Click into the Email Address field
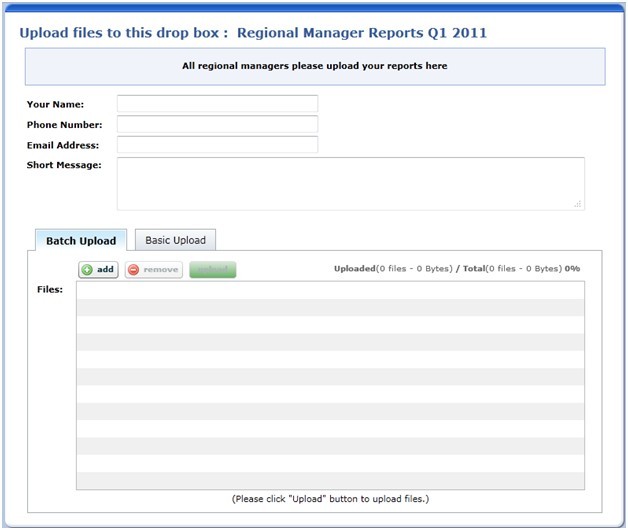628x530 pixels. pos(217,145)
